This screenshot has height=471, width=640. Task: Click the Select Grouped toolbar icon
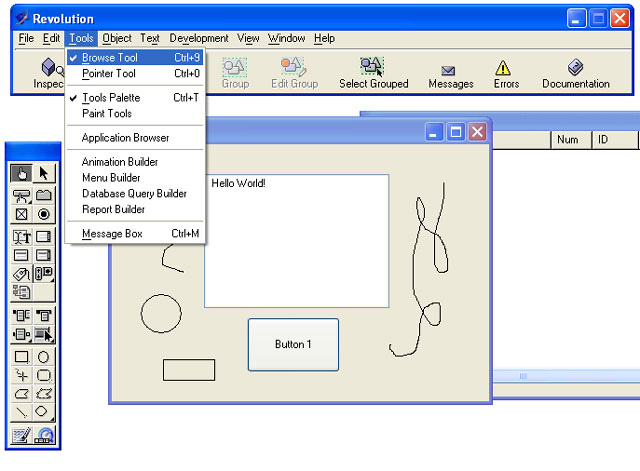point(373,73)
